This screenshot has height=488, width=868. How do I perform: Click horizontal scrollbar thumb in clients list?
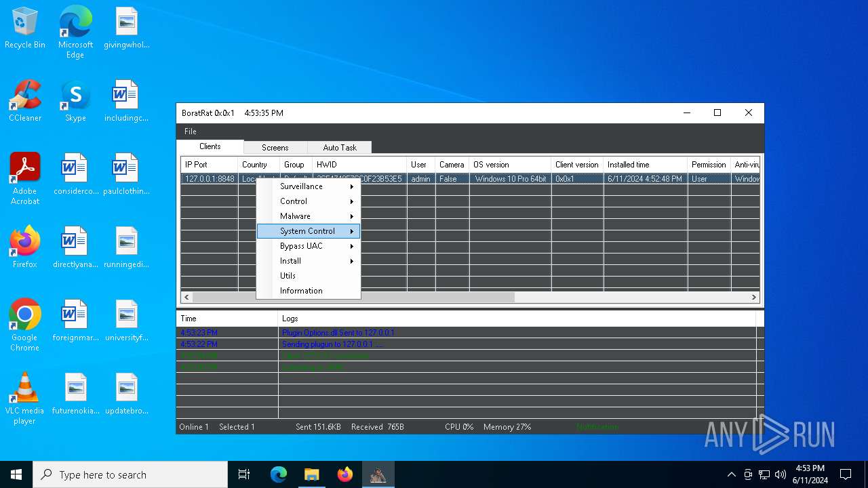coord(353,297)
